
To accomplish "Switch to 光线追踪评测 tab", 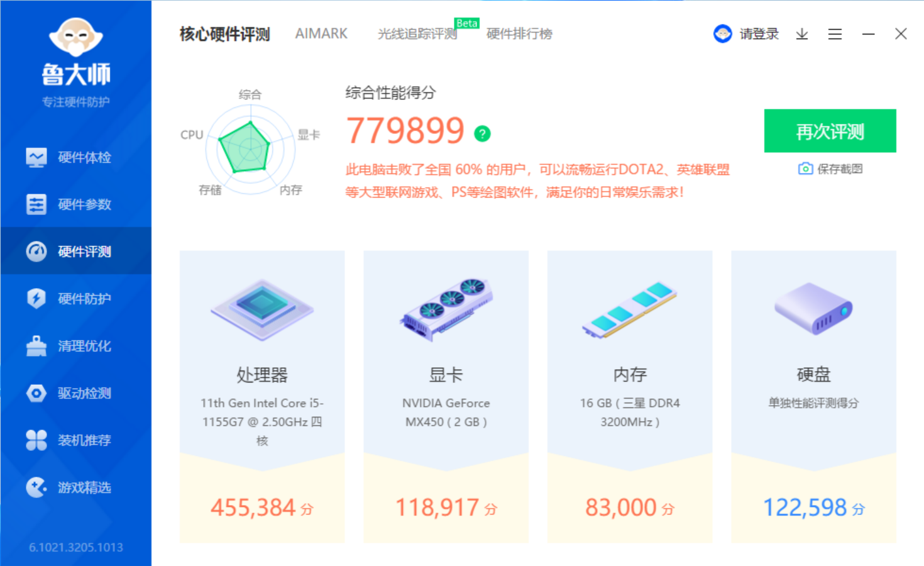I will [x=417, y=34].
